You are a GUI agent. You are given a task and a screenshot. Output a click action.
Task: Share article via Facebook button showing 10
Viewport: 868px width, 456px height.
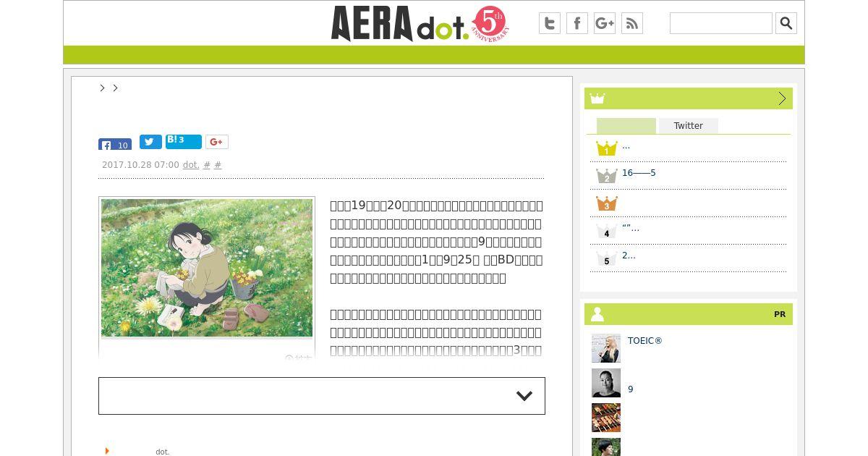click(x=115, y=144)
